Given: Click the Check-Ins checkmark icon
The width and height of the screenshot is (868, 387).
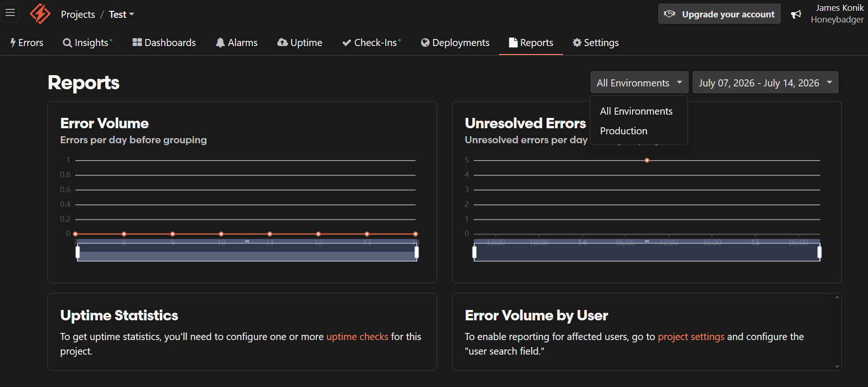Looking at the screenshot, I should (347, 43).
